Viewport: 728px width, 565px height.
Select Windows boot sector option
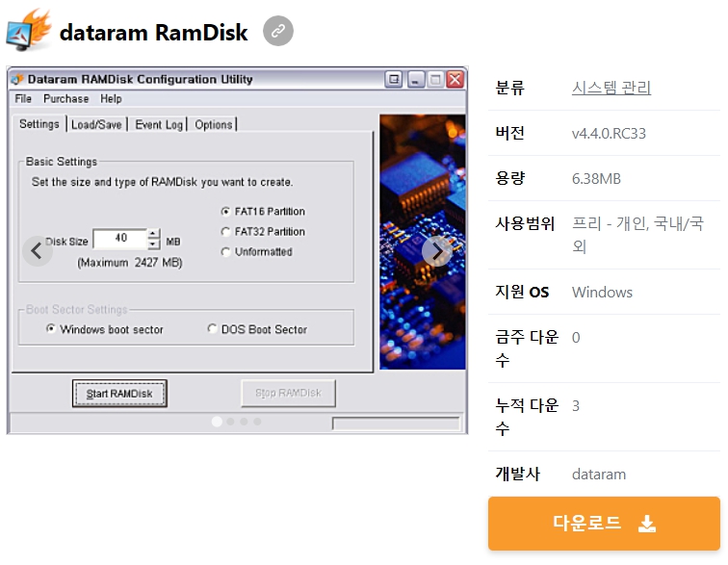[51, 328]
